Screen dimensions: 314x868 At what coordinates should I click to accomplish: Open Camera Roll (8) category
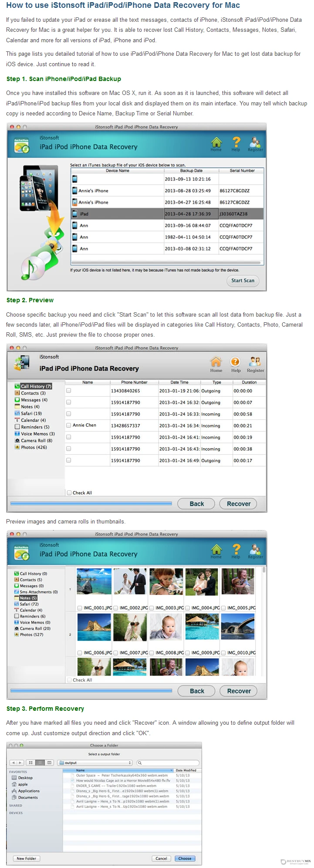pyautogui.click(x=33, y=440)
